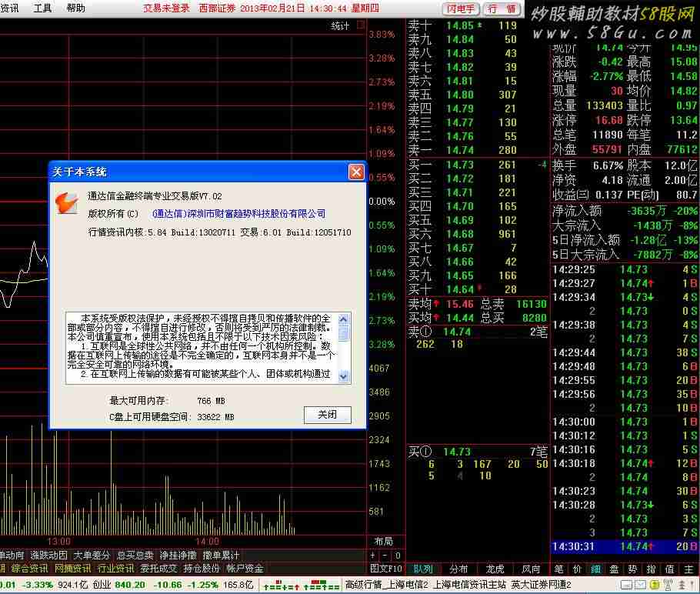Click the 布局 layout button
This screenshot has height=594, width=700.
(x=384, y=542)
